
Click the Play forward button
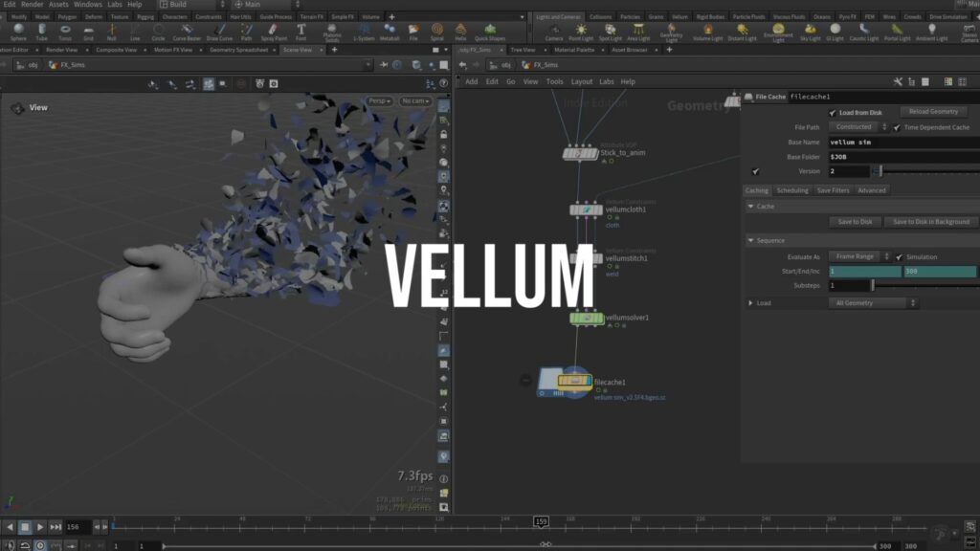click(39, 527)
